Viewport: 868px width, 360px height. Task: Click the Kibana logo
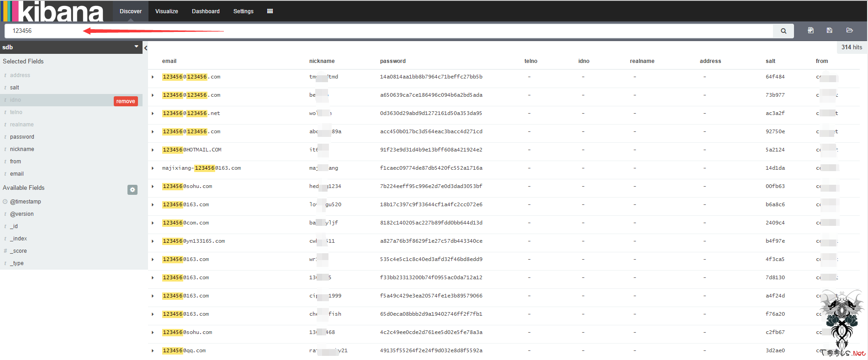[52, 11]
